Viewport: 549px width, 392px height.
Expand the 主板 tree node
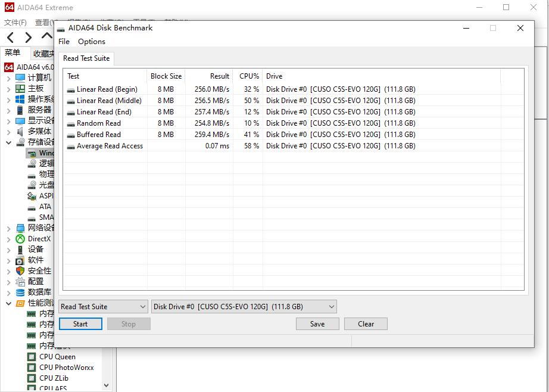click(x=9, y=89)
